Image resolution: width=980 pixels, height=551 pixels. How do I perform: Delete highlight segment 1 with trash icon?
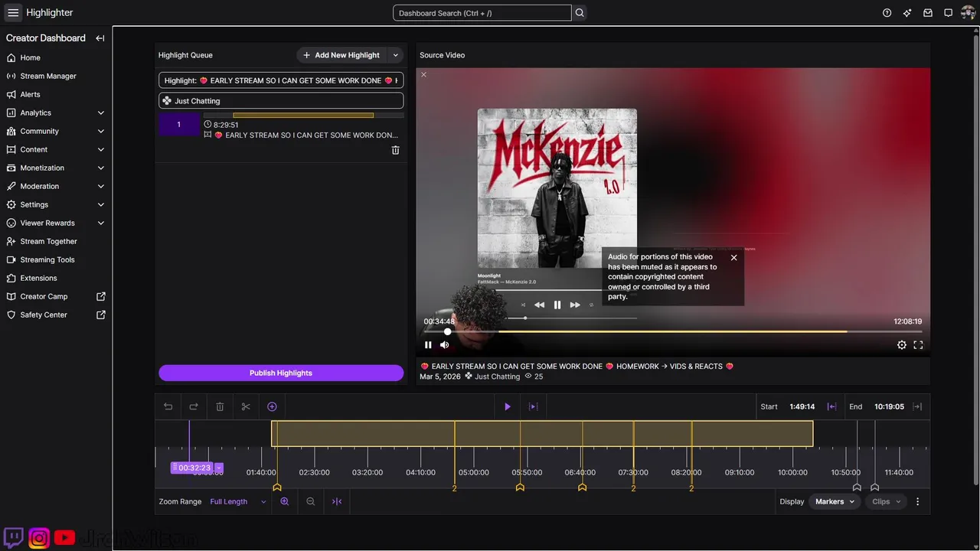click(395, 150)
